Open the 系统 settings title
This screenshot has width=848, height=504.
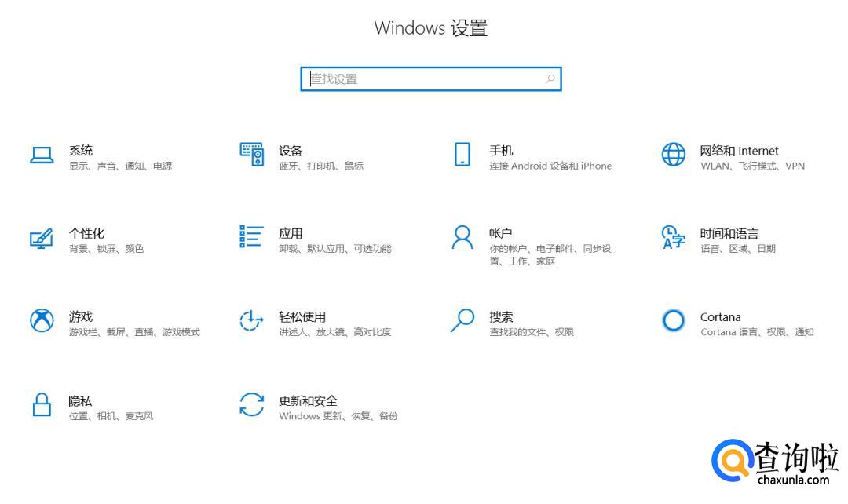point(81,150)
